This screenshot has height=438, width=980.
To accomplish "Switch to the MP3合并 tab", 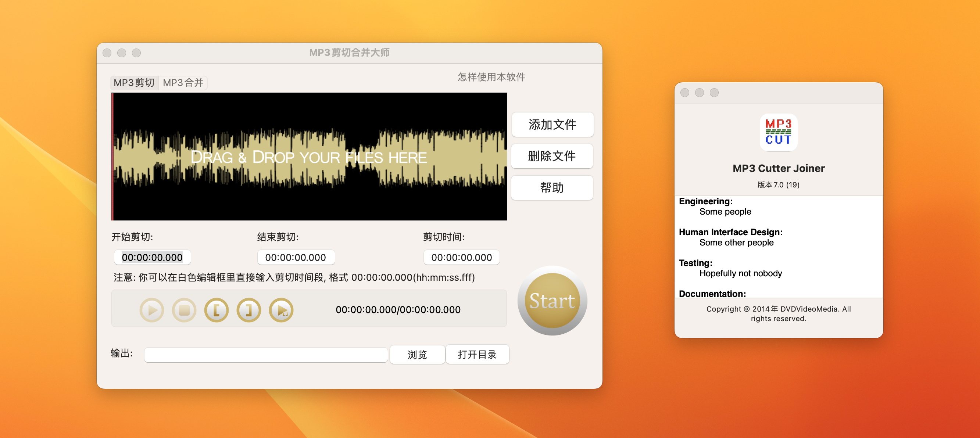I will [183, 83].
